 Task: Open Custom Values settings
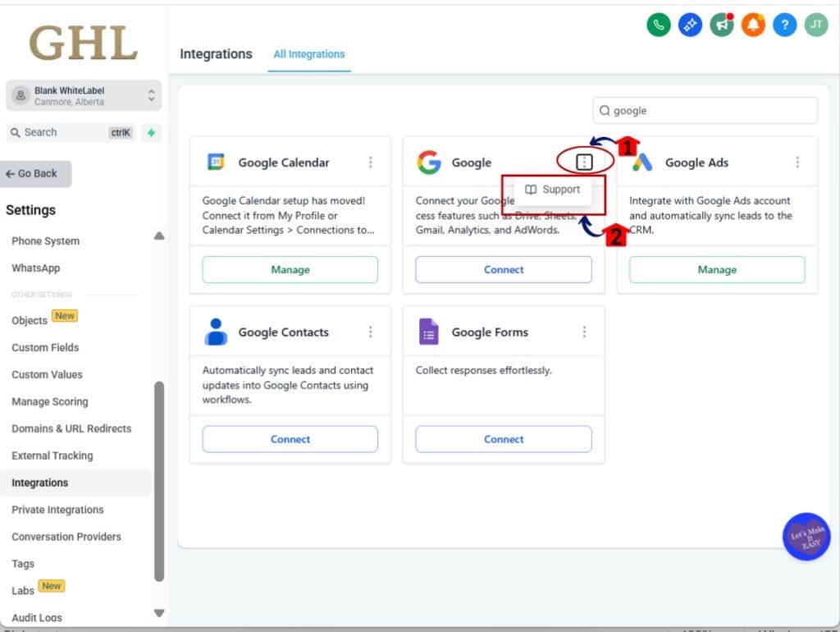click(x=47, y=374)
